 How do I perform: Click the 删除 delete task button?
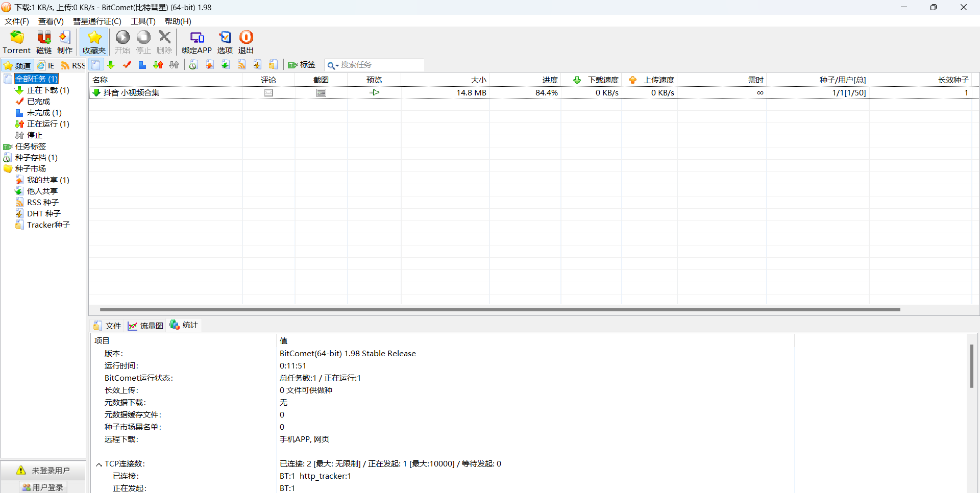tap(164, 42)
